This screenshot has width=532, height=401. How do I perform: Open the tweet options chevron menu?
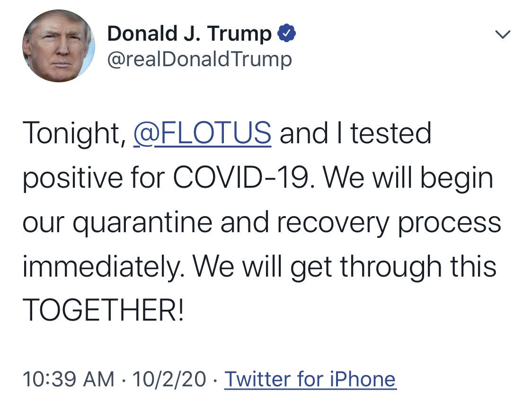(502, 35)
